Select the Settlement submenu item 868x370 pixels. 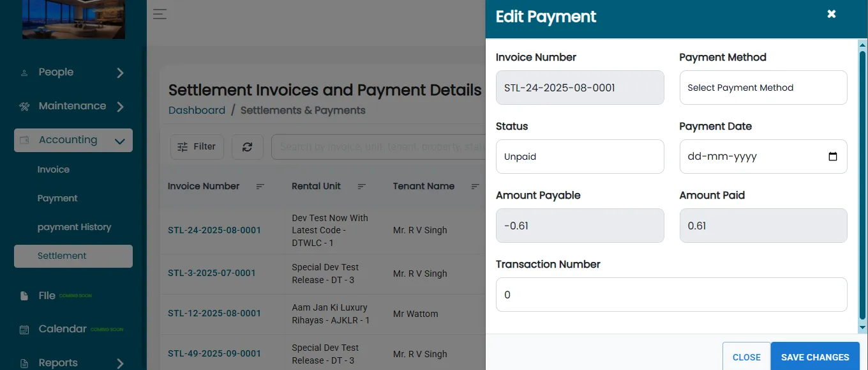point(73,256)
